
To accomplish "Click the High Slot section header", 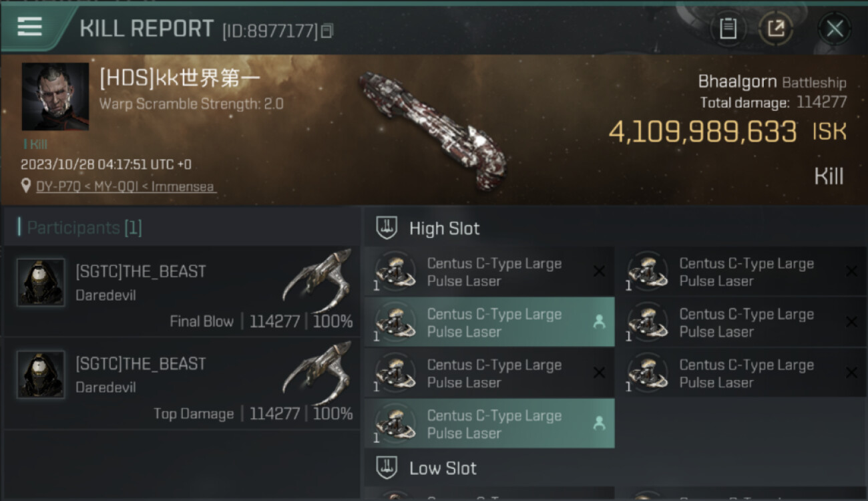I will click(x=444, y=228).
